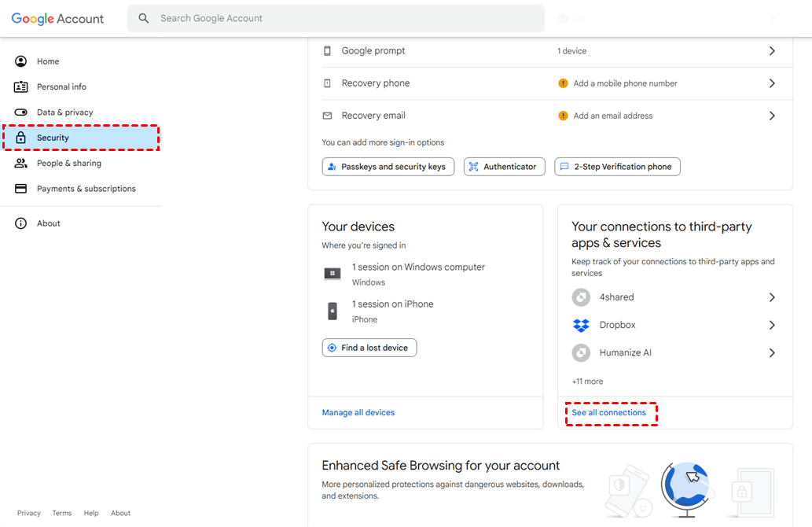Open the Home sidebar item
The width and height of the screenshot is (812, 527).
(48, 61)
